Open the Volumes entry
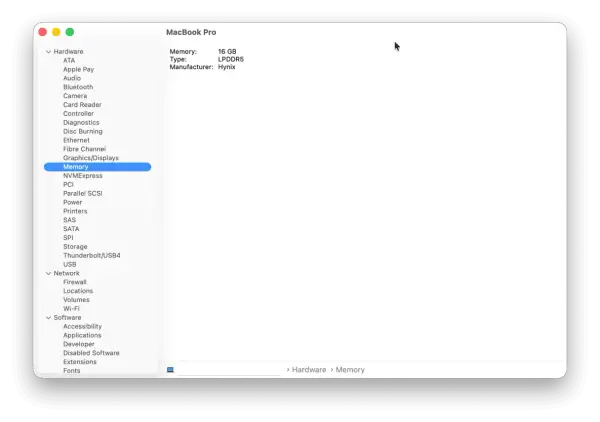Screen dimensions: 600x422 (x=76, y=300)
